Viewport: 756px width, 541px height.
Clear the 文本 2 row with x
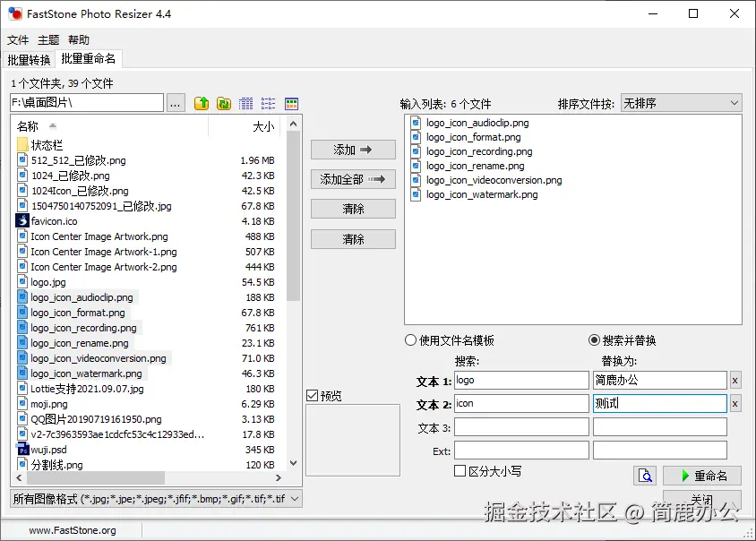pos(735,404)
